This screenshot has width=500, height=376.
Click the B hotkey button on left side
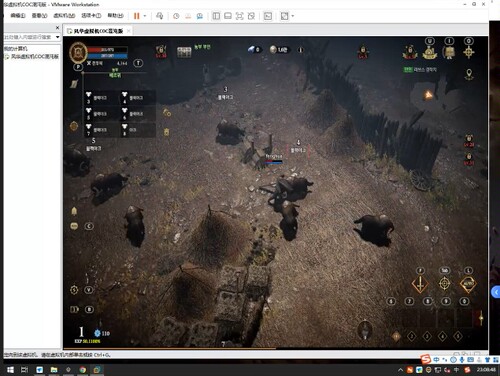[x=89, y=309]
